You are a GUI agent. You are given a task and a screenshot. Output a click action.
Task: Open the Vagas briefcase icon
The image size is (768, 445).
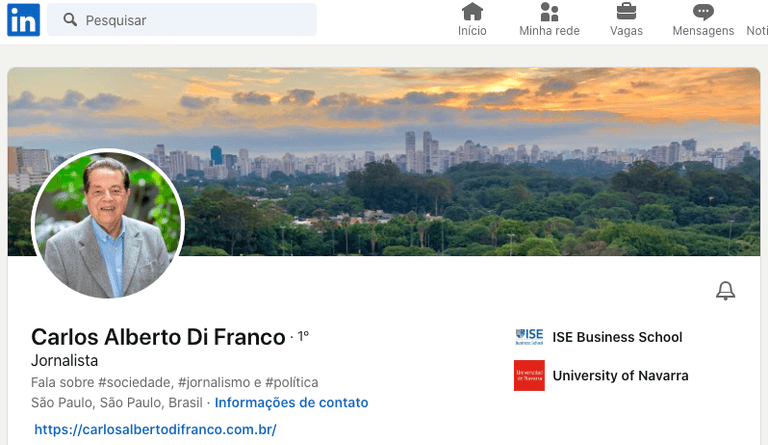pos(626,11)
